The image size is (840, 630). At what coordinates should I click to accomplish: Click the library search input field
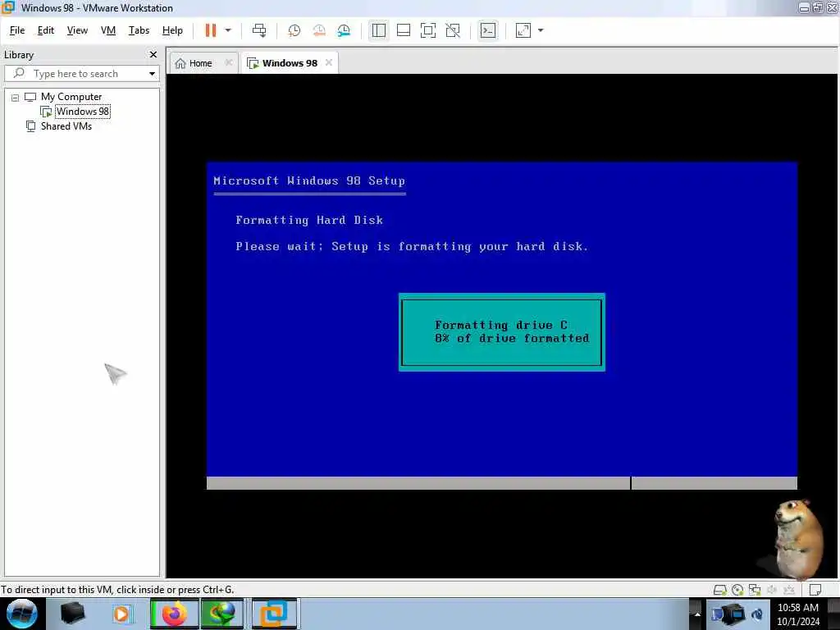75,73
